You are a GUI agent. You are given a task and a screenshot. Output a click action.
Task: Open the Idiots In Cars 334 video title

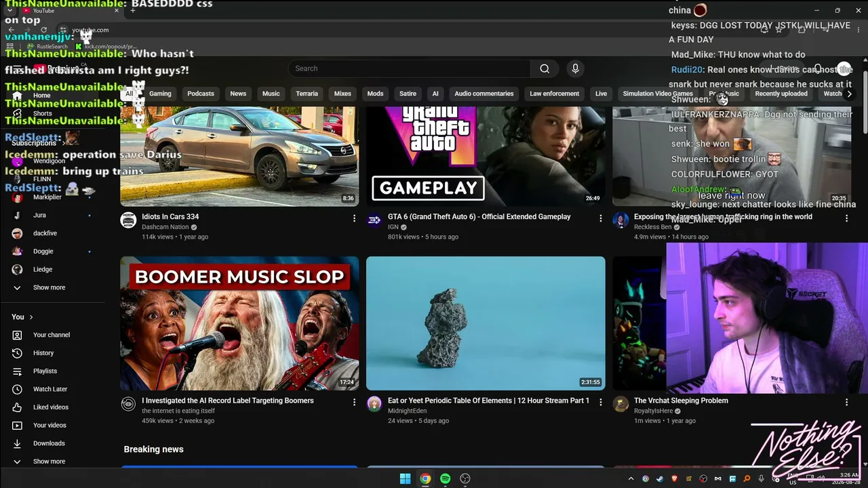pyautogui.click(x=170, y=217)
